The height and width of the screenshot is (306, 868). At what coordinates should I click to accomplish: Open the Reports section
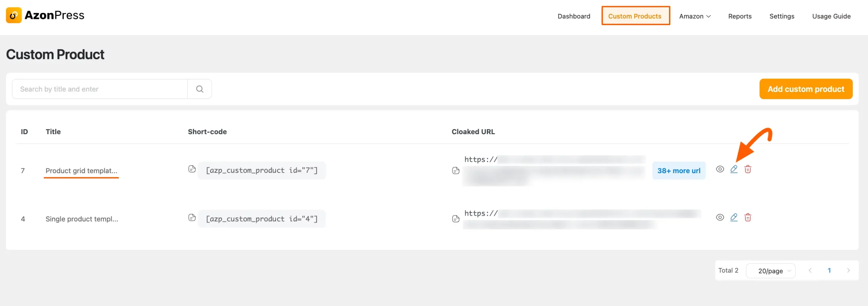coord(740,16)
